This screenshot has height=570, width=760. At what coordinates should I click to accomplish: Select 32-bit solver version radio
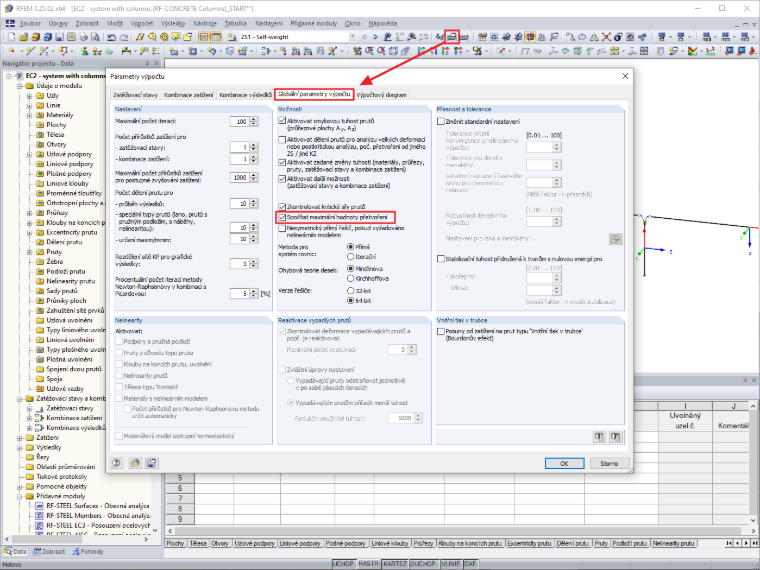[x=350, y=290]
